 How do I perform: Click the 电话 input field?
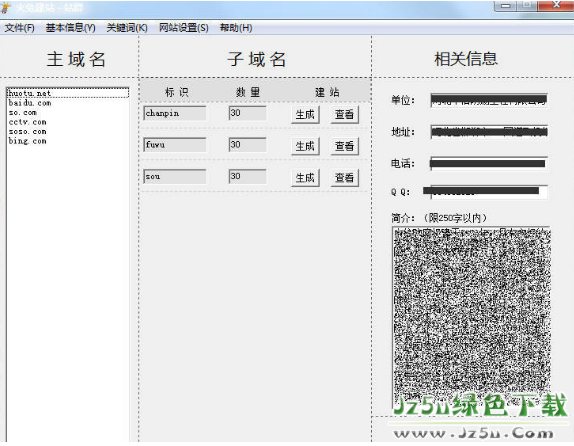point(489,163)
